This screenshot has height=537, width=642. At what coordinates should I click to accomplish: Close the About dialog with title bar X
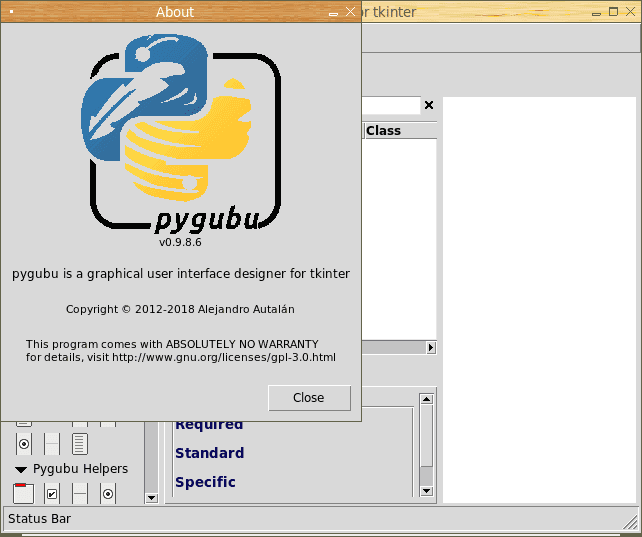click(350, 11)
